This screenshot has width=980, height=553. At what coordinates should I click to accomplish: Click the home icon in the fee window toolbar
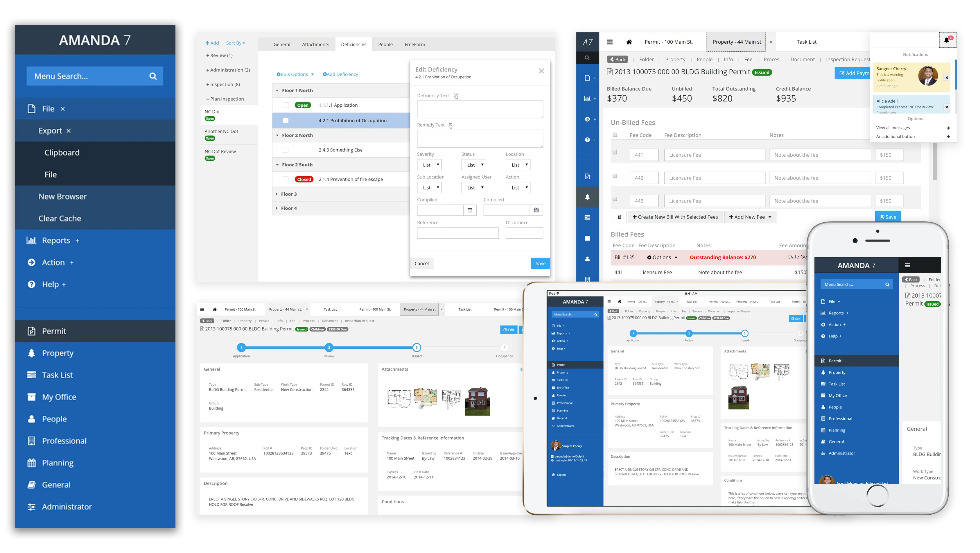click(x=629, y=42)
